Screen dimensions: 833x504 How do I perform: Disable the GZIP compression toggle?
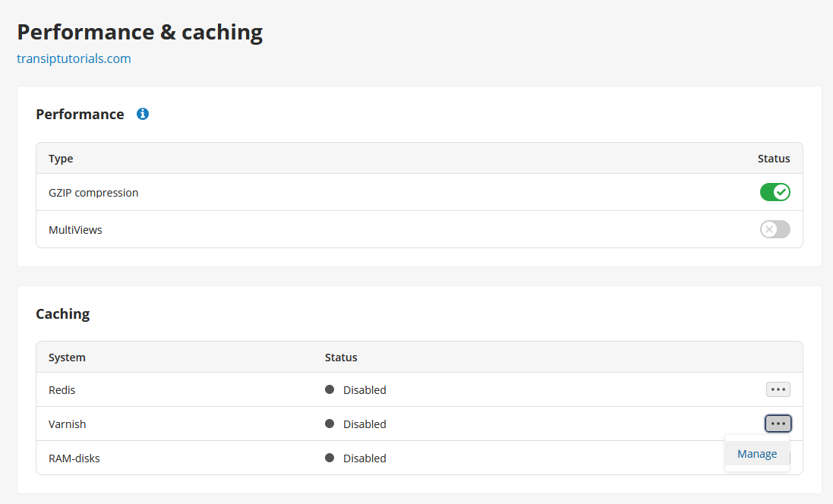pos(775,192)
